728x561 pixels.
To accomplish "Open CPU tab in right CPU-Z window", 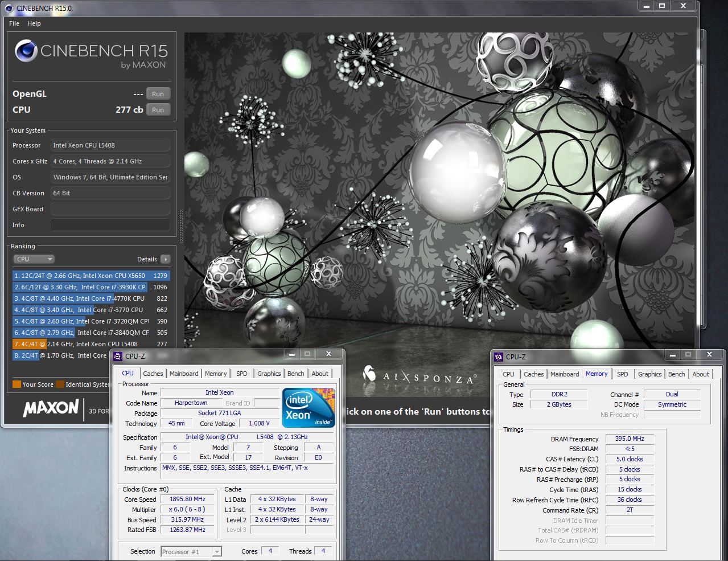I will (x=508, y=374).
